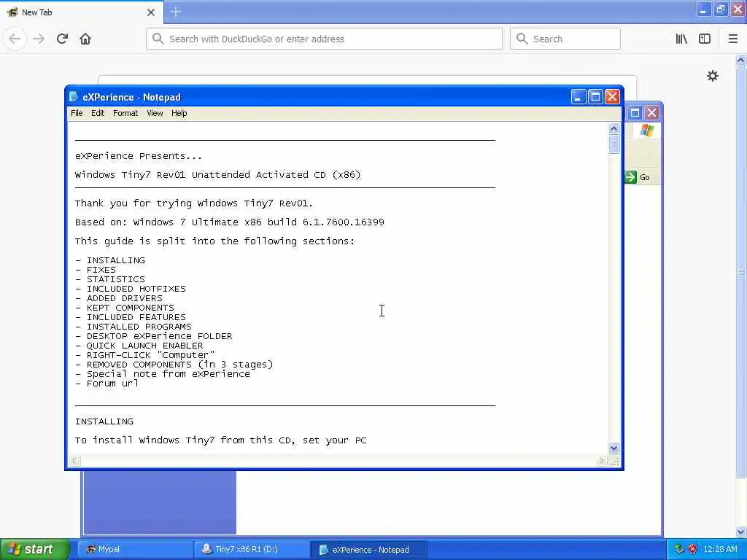Image resolution: width=747 pixels, height=560 pixels.
Task: Open the browser hamburger menu
Action: tap(733, 39)
